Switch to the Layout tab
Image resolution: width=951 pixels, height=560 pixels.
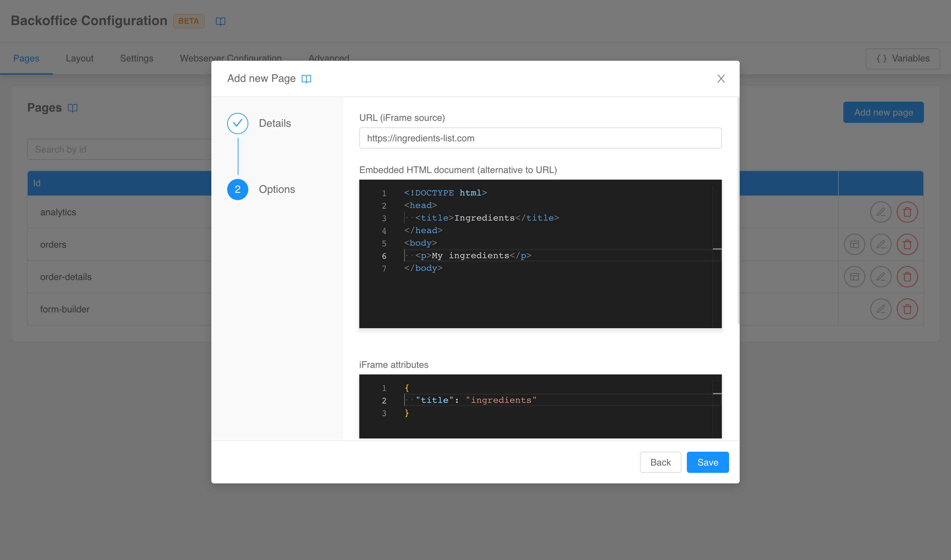point(79,58)
